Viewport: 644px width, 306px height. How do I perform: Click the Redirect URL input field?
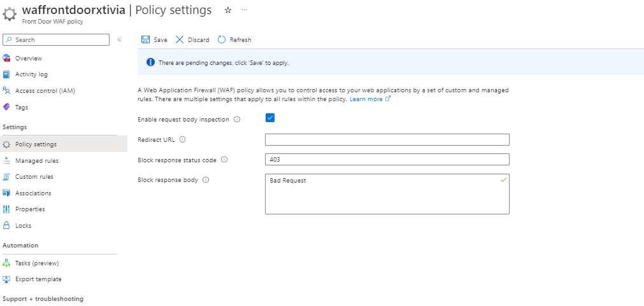[x=387, y=139]
